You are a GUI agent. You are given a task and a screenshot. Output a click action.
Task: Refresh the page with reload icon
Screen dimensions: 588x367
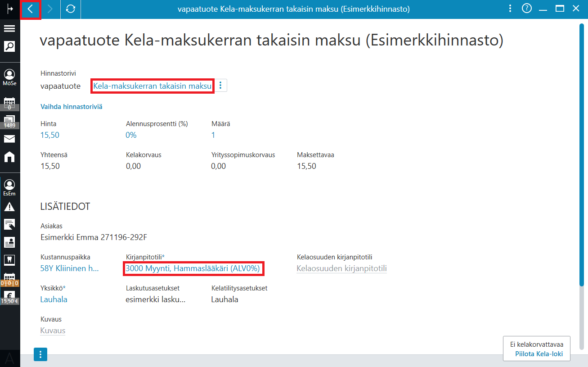point(70,9)
